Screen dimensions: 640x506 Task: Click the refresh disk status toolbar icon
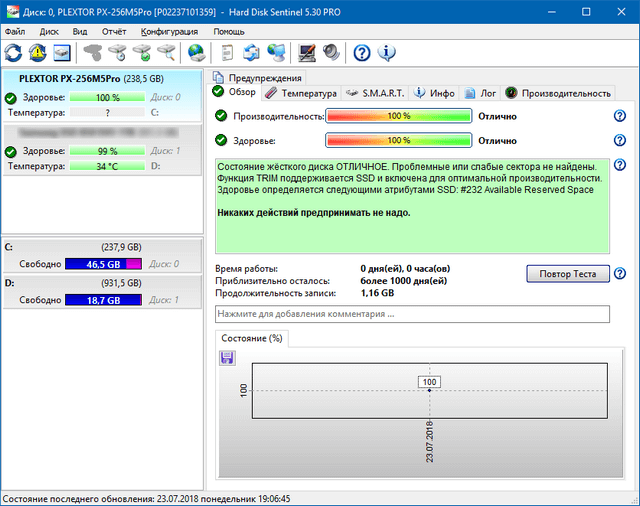pos(14,52)
